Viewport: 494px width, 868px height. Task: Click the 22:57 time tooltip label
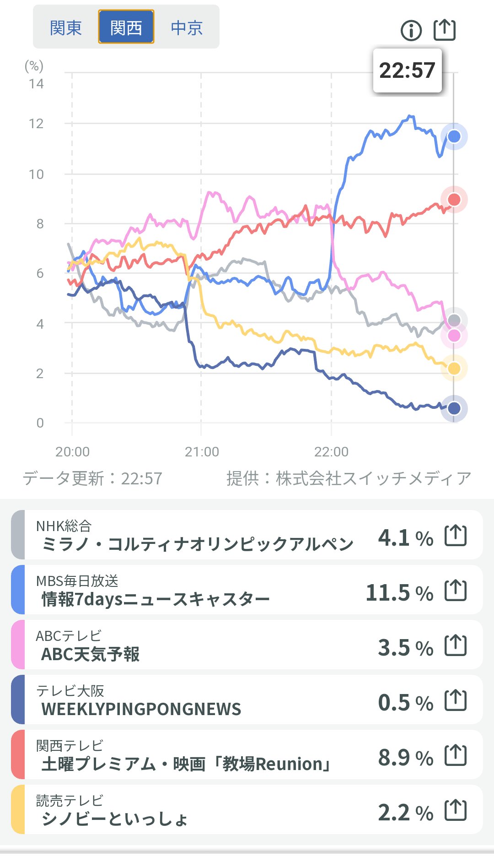click(407, 71)
